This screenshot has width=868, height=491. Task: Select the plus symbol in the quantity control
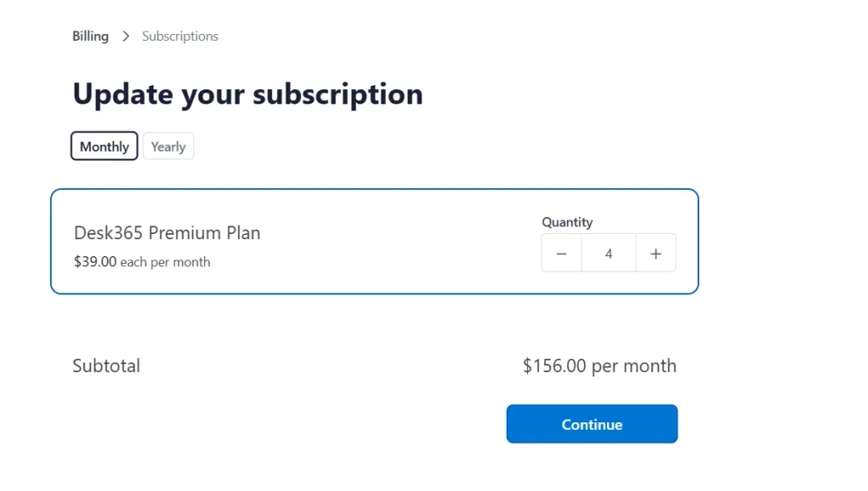[655, 253]
